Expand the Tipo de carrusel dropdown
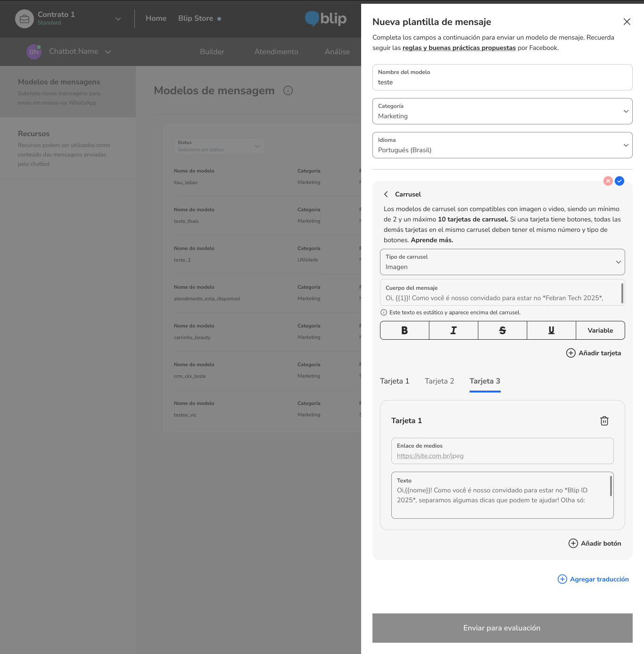644x654 pixels. [502, 262]
